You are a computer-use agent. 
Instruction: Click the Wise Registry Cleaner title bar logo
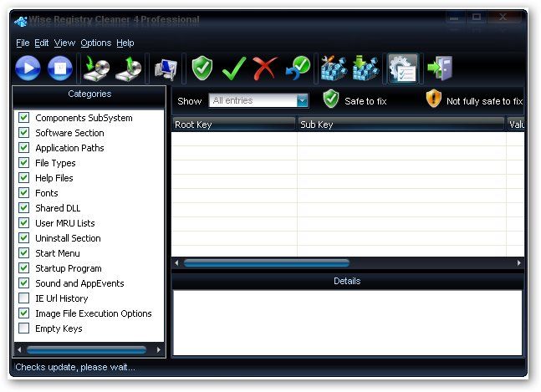[x=21, y=22]
